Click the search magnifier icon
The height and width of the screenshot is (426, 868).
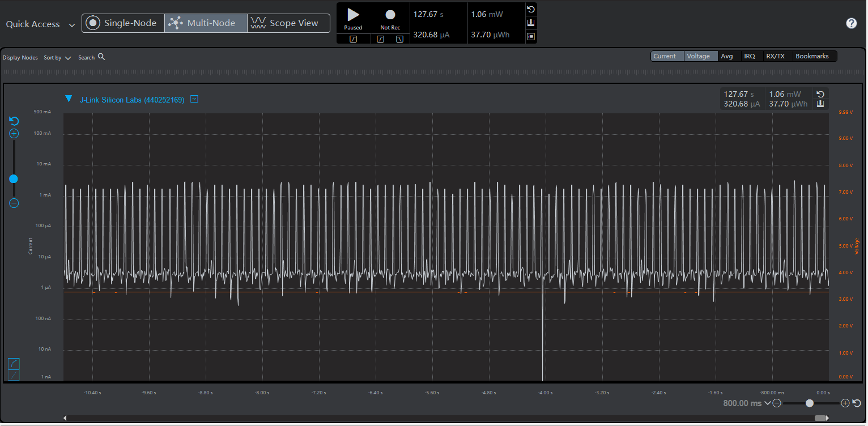click(x=101, y=57)
